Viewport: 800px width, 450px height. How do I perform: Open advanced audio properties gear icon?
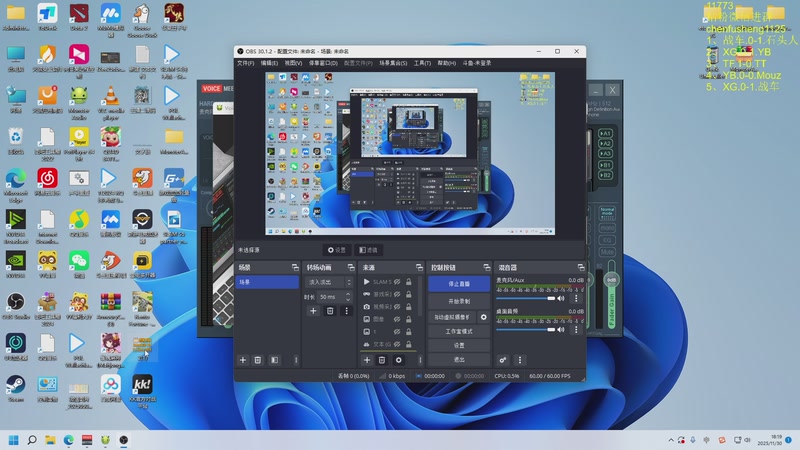pos(503,360)
